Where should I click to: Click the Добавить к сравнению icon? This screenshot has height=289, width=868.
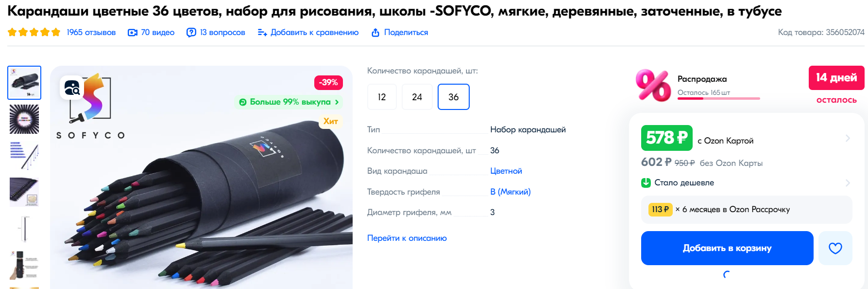click(262, 33)
